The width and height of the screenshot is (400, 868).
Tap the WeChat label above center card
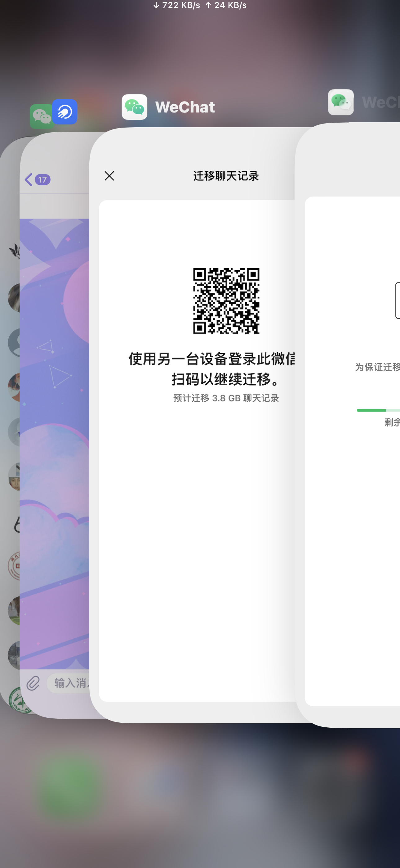(185, 107)
